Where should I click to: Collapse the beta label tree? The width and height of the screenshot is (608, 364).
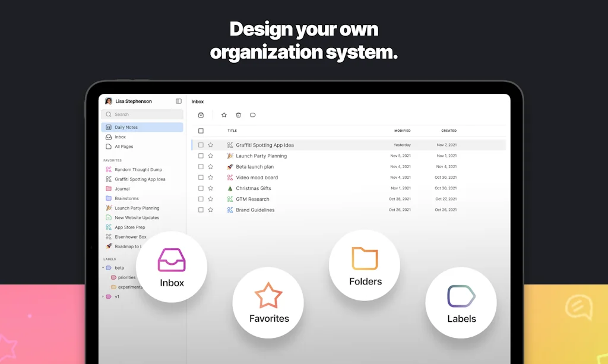(103, 268)
